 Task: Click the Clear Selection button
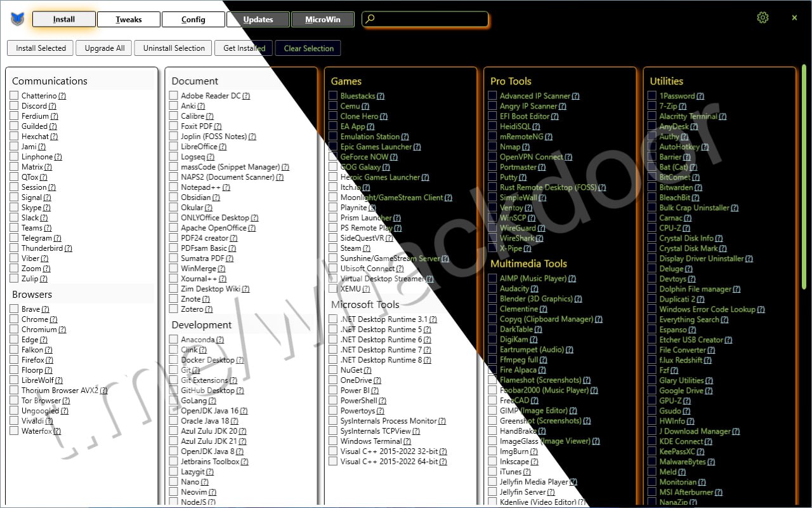click(308, 48)
